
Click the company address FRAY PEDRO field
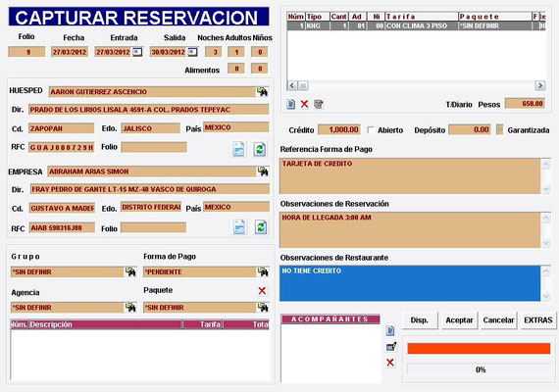(x=150, y=189)
